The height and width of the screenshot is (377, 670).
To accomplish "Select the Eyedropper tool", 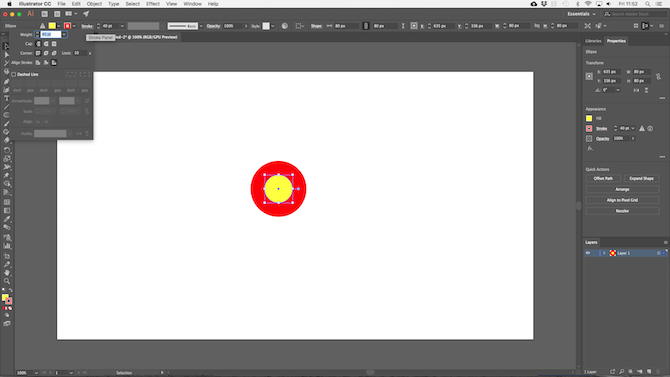I will coord(6,219).
